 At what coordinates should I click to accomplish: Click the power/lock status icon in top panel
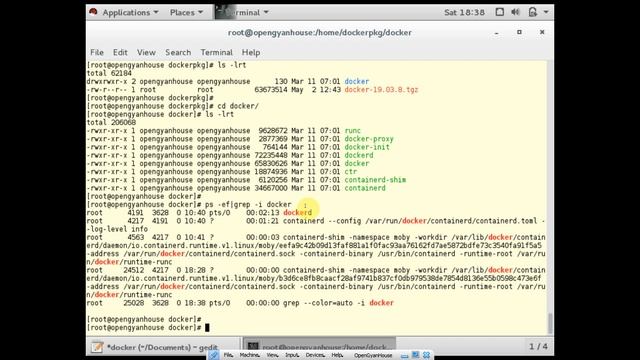point(533,12)
